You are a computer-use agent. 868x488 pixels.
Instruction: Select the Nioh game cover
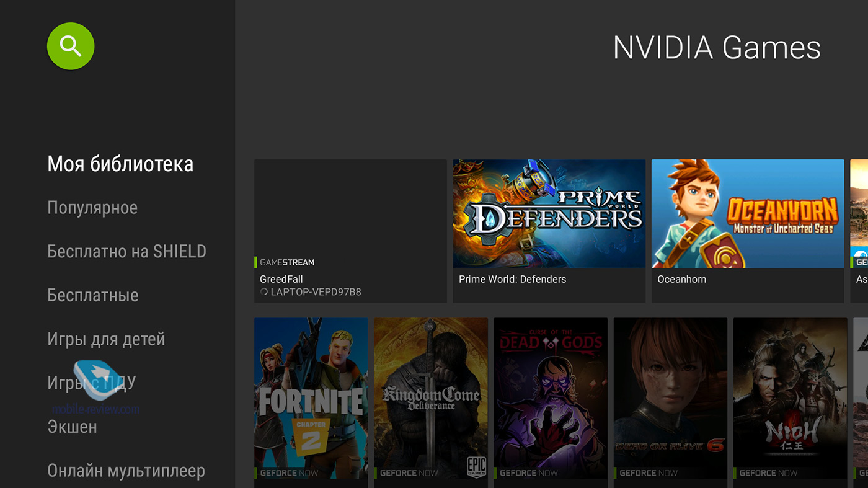coord(789,397)
